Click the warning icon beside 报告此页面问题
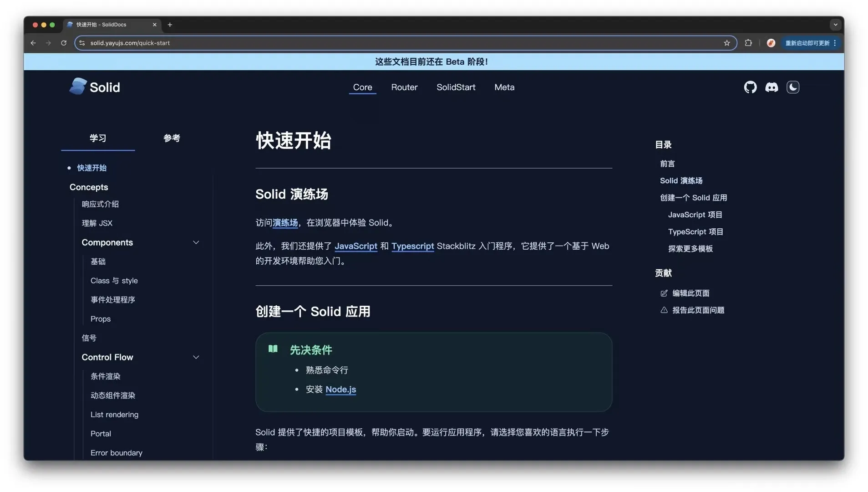The height and width of the screenshot is (492, 868). (x=664, y=310)
